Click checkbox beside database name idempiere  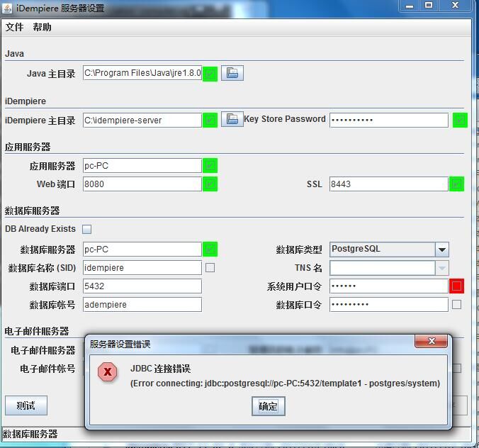[x=210, y=268]
